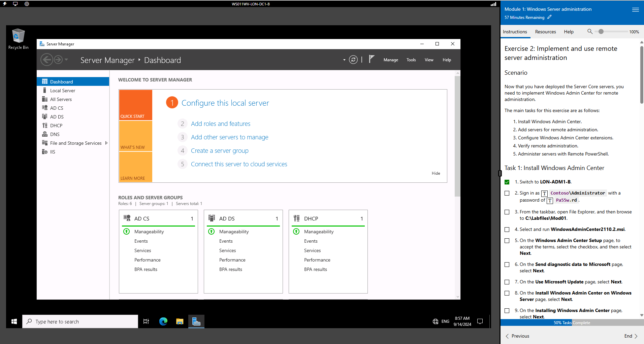Adjust the instructions zoom slider
Image resolution: width=644 pixels, height=344 pixels.
(601, 31)
